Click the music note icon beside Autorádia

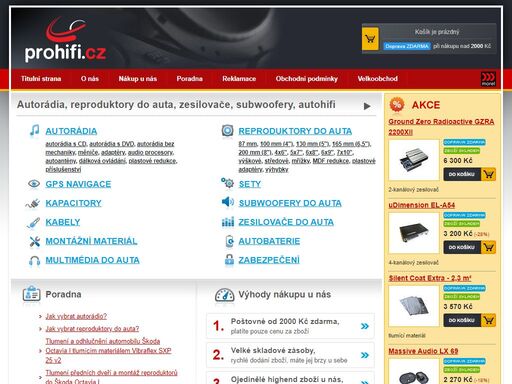[34, 130]
